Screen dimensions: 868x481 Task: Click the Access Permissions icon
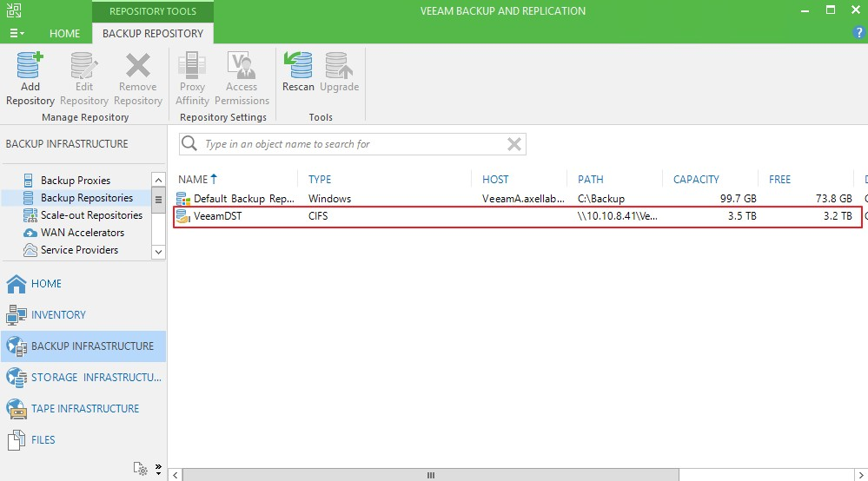point(242,67)
